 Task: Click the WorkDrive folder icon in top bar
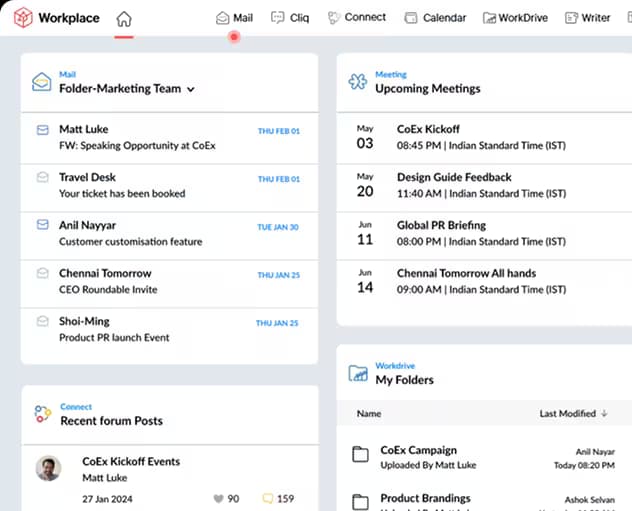[489, 18]
